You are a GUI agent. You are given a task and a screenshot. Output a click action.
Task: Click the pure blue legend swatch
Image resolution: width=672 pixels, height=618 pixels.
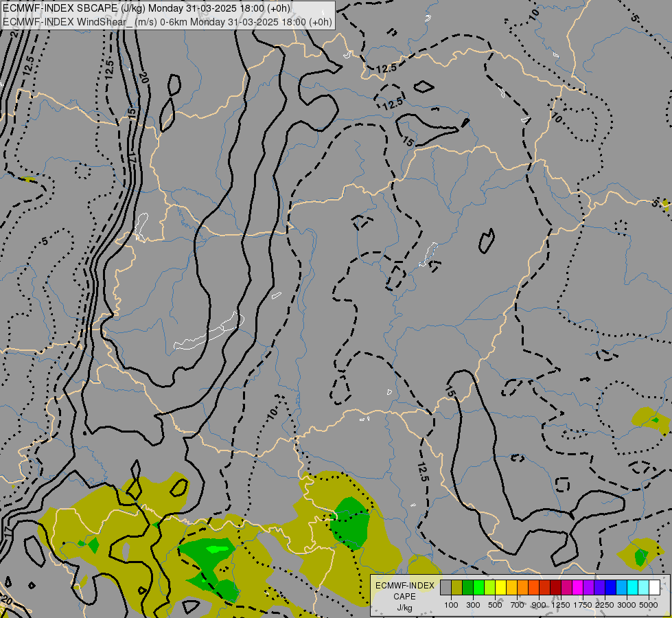tap(611, 587)
